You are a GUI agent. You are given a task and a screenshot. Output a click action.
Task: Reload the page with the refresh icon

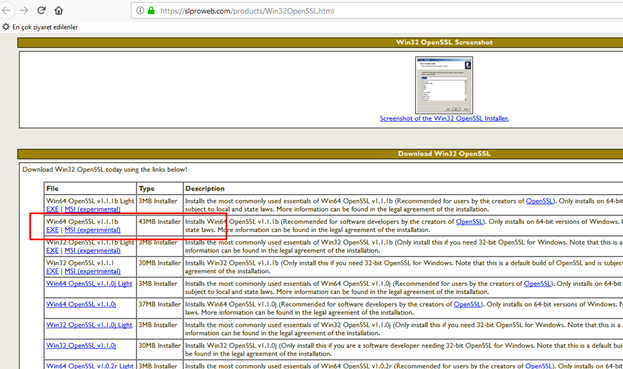[x=41, y=10]
